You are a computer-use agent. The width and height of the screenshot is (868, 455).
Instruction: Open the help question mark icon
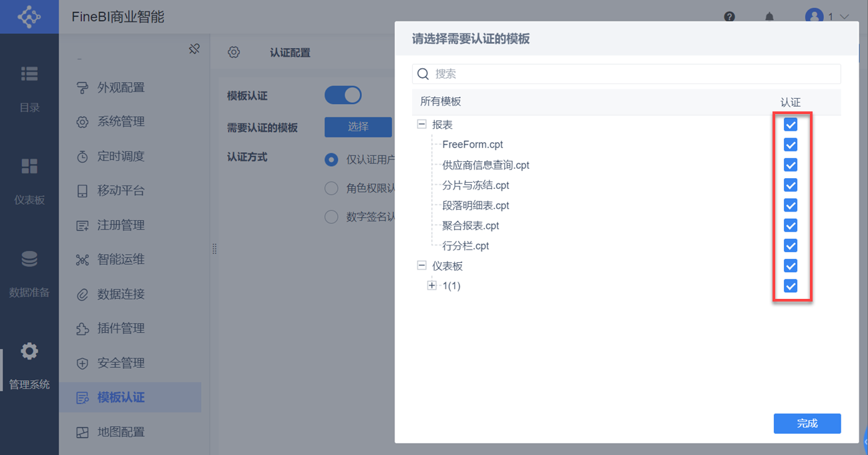(x=729, y=17)
